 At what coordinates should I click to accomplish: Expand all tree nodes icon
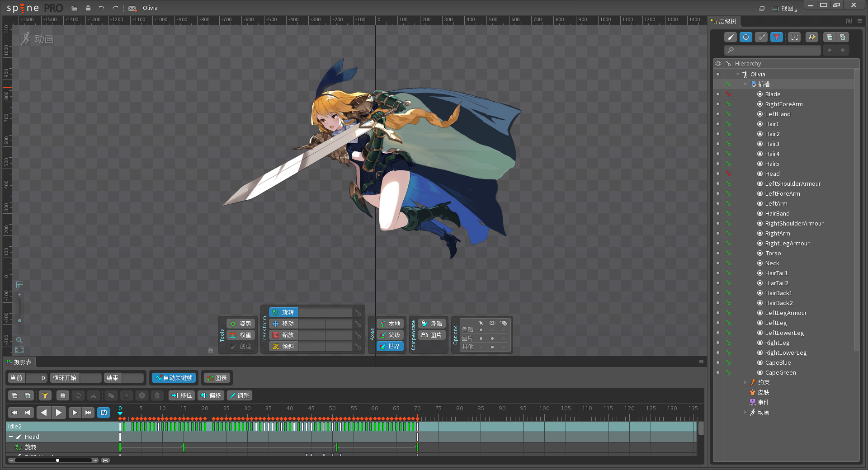[x=843, y=37]
